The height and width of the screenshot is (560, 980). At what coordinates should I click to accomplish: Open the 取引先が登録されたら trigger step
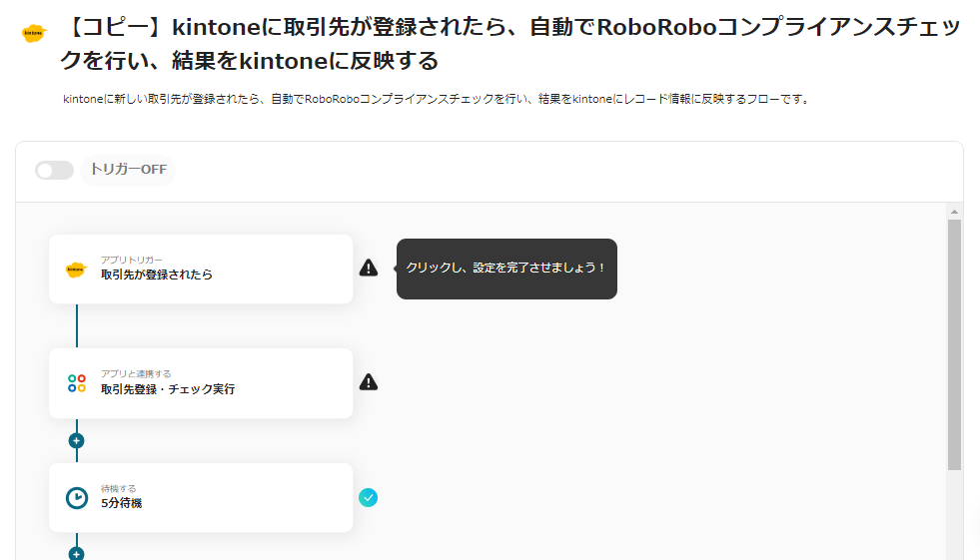tap(200, 270)
